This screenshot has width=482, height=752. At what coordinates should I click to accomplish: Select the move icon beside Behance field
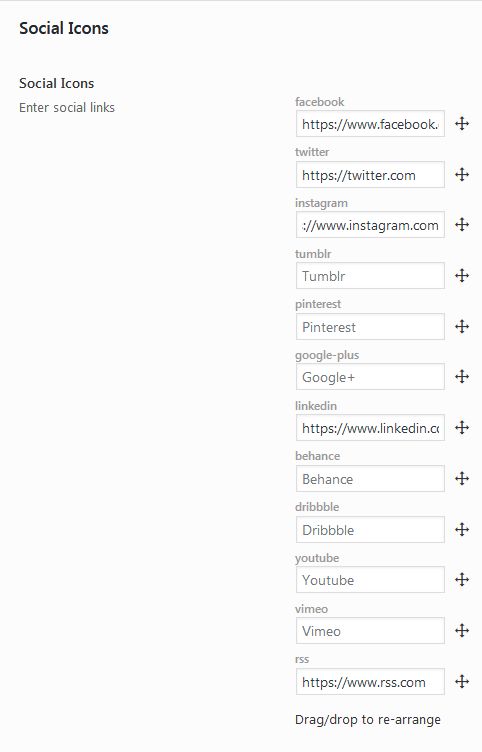(x=462, y=479)
